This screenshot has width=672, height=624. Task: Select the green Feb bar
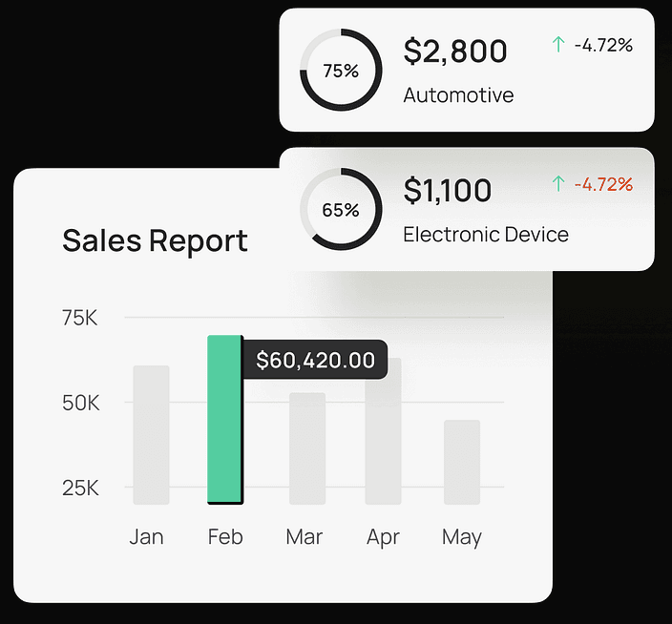tap(224, 419)
